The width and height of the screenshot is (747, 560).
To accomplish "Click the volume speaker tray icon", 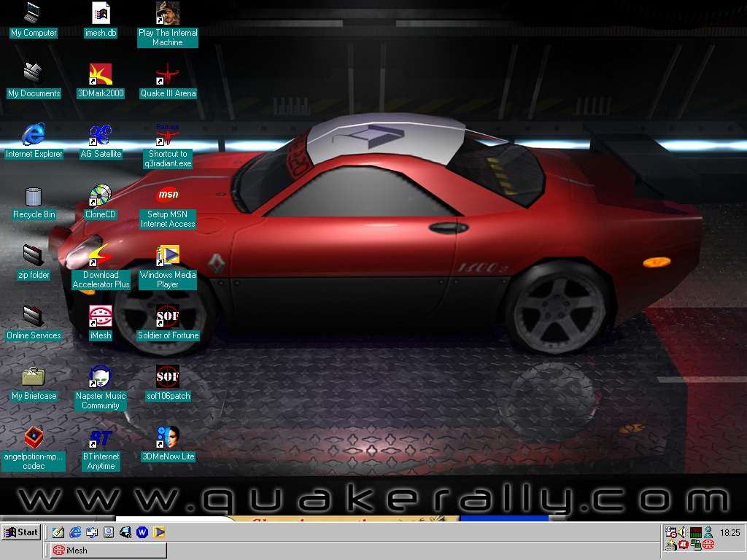I will pos(683,533).
